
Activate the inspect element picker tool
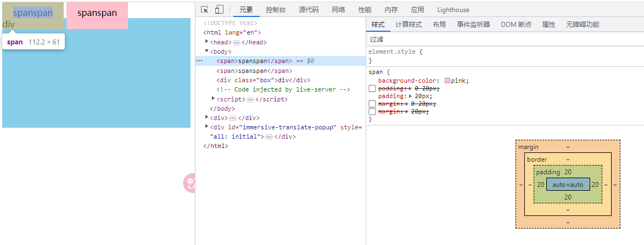pos(205,9)
